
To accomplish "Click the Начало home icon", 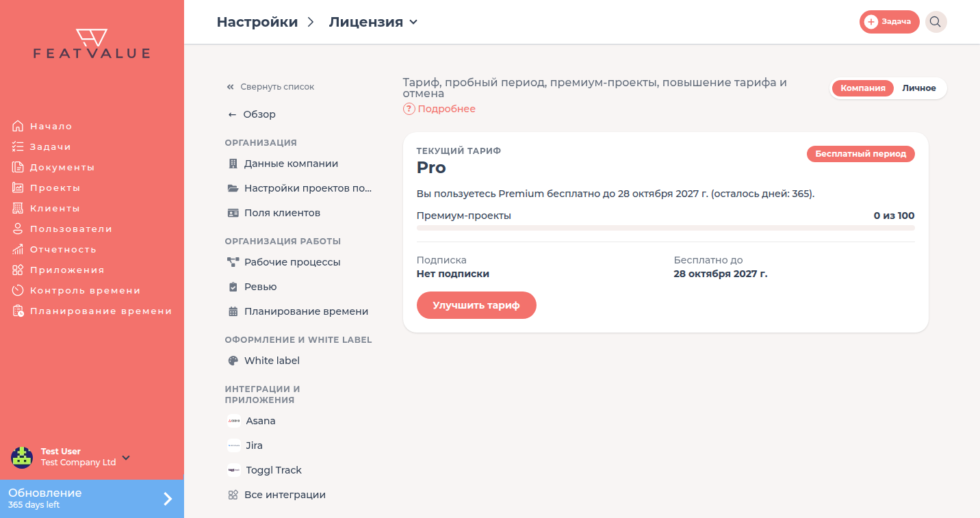I will pos(18,126).
